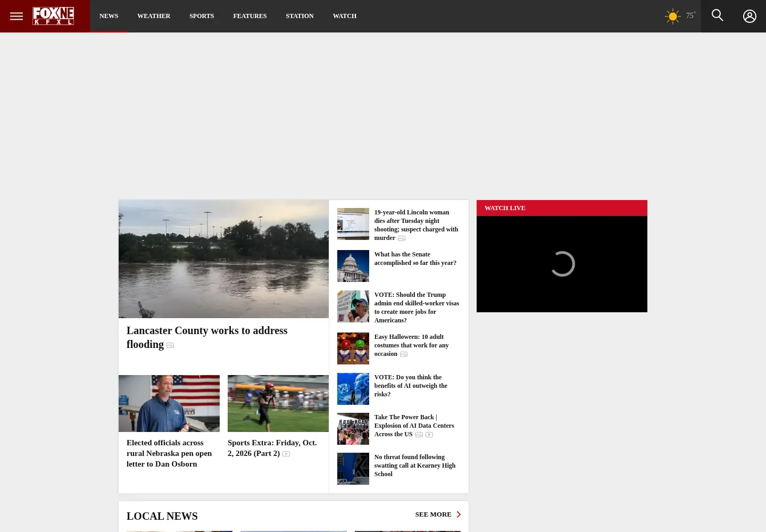Open the Dan Osborn open letter story
The image size is (766, 532).
click(x=169, y=453)
